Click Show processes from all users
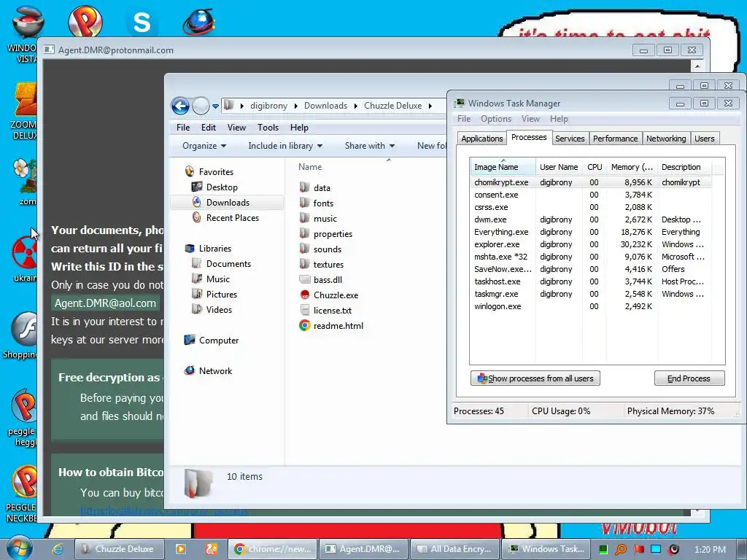Image resolution: width=747 pixels, height=560 pixels. pos(535,378)
